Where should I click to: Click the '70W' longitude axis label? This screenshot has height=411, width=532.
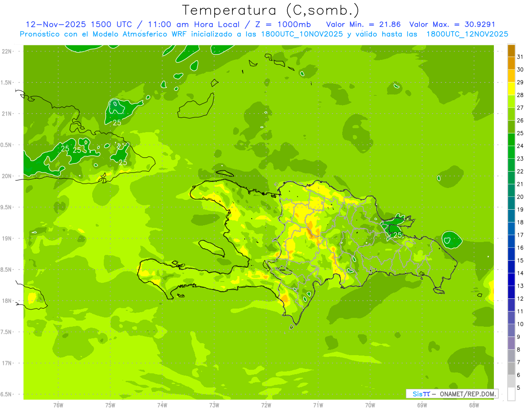click(370, 405)
